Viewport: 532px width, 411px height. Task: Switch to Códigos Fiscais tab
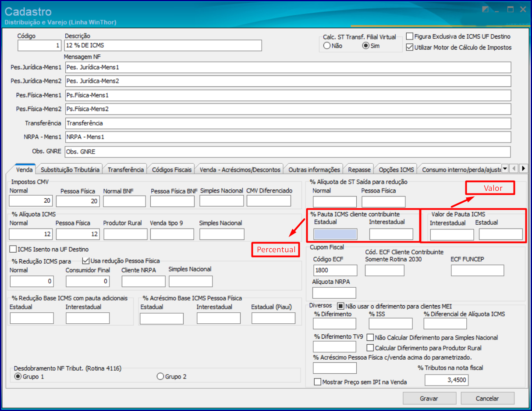pos(172,169)
